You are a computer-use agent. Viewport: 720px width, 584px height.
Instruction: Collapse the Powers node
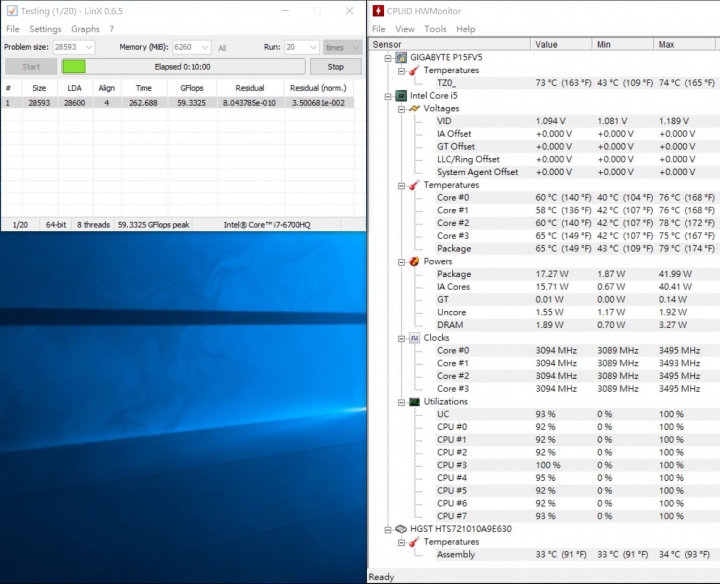coord(401,262)
